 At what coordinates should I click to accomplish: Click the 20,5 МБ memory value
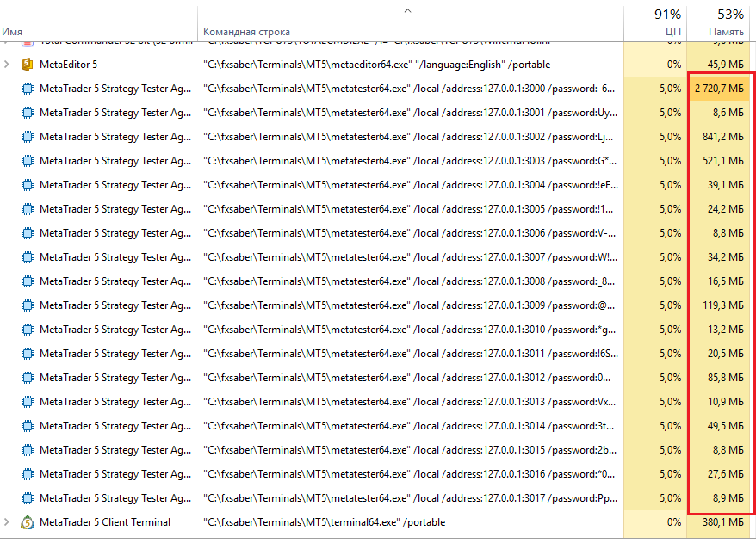(726, 354)
